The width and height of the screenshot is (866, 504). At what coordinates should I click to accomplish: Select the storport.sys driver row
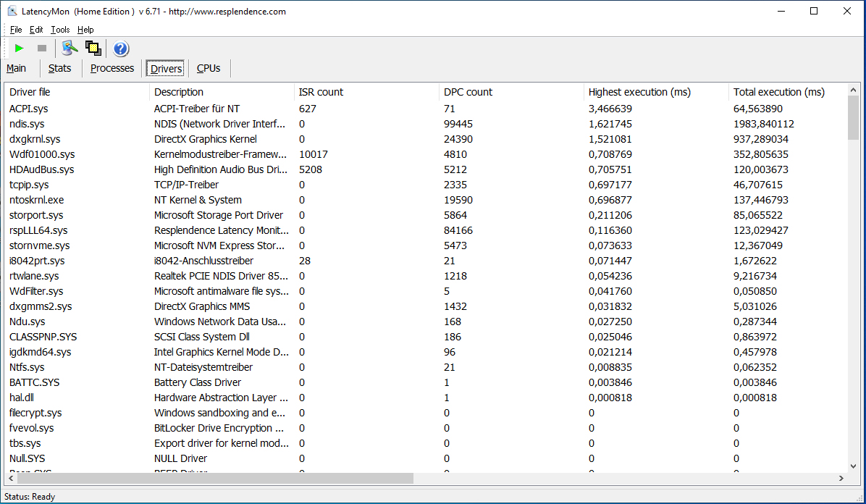click(426, 215)
